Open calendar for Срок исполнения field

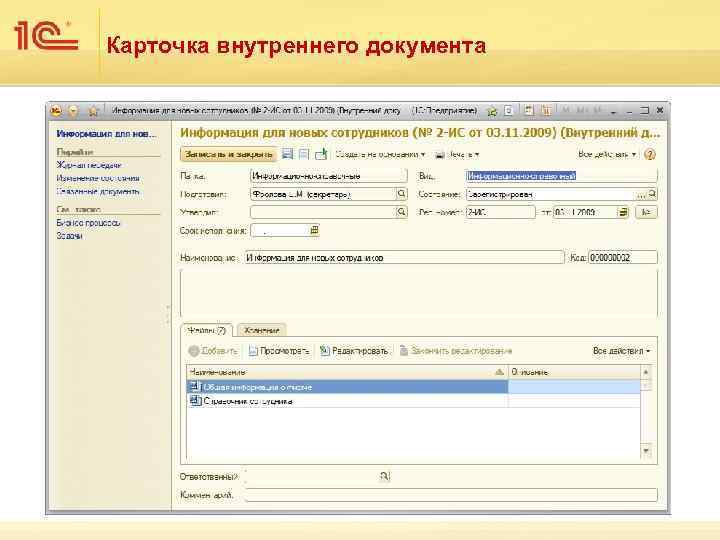click(314, 230)
